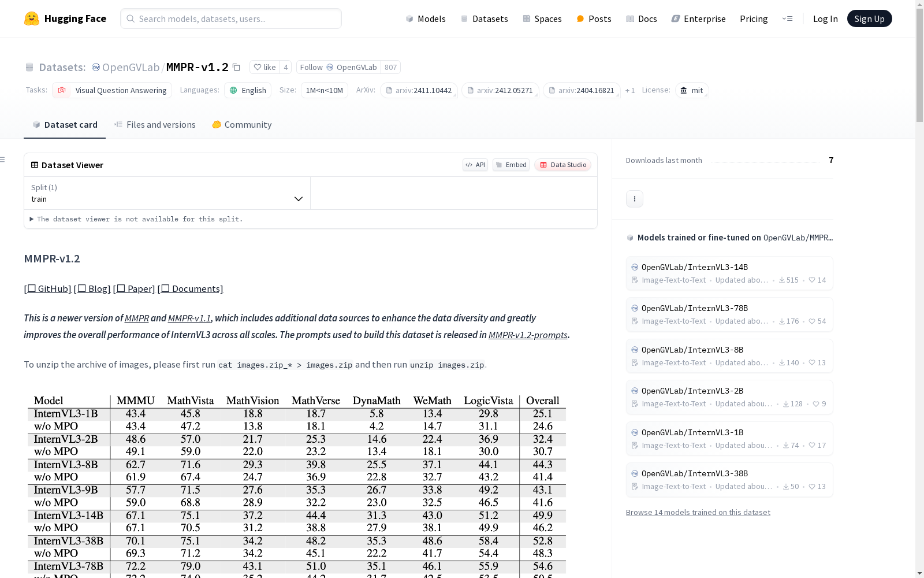This screenshot has width=924, height=578.
Task: Click the page vertical scrollbar thumb
Action: coord(919,65)
